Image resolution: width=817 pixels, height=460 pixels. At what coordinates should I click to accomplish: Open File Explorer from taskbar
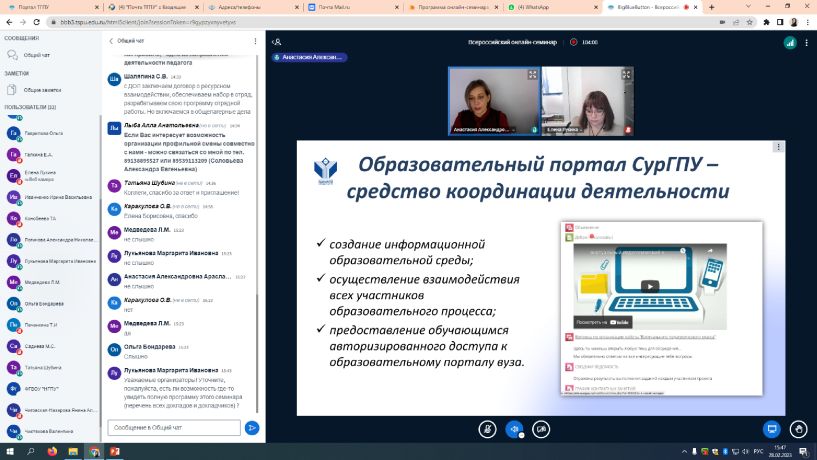tap(73, 452)
